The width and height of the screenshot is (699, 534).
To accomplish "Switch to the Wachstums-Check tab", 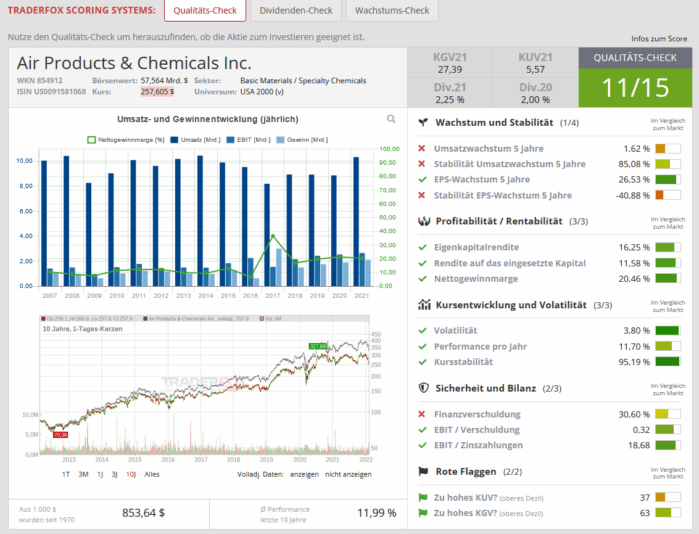I will [x=392, y=11].
